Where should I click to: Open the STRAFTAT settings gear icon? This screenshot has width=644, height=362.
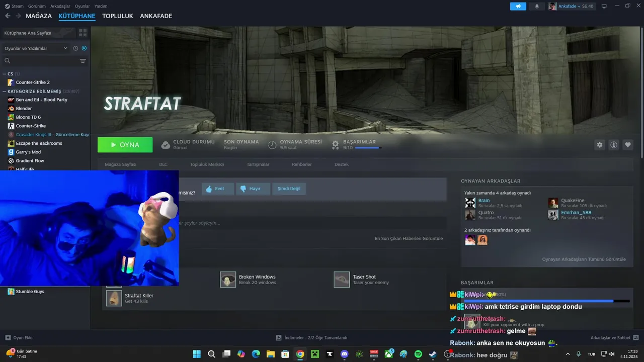click(599, 145)
